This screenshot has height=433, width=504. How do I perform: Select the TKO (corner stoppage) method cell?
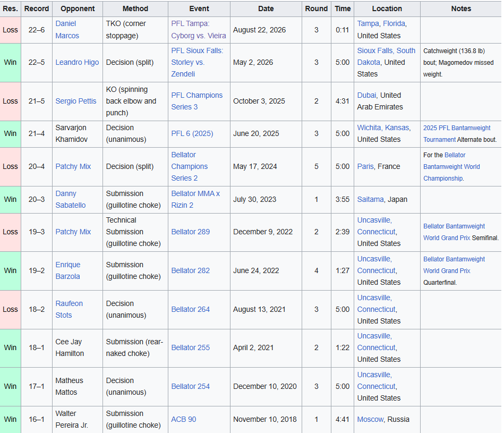[135, 30]
